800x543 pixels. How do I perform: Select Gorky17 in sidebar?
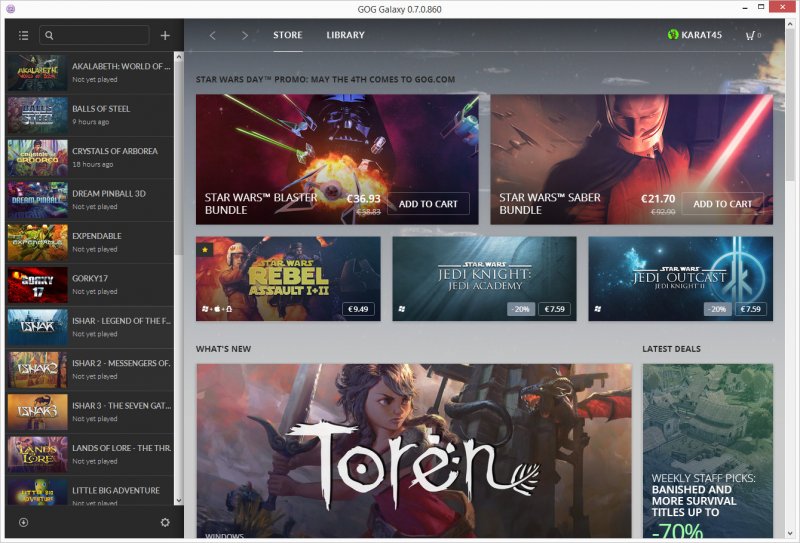tap(90, 285)
